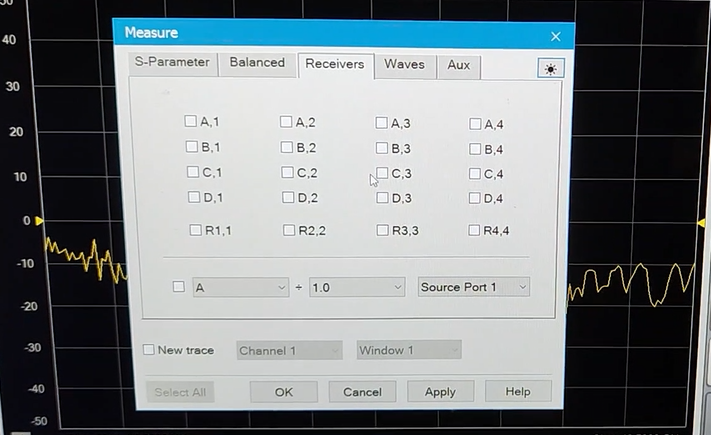
Task: Open the Balanced tab
Action: click(257, 63)
